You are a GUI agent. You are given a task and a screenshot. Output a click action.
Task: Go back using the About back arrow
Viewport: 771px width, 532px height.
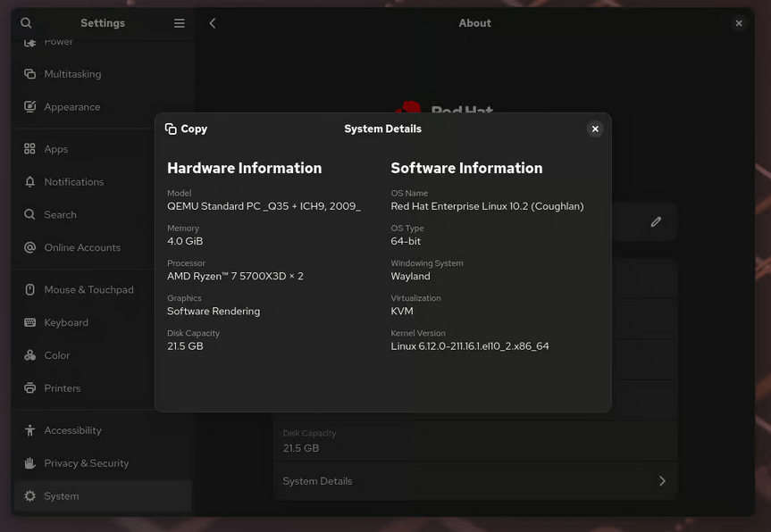pos(213,23)
